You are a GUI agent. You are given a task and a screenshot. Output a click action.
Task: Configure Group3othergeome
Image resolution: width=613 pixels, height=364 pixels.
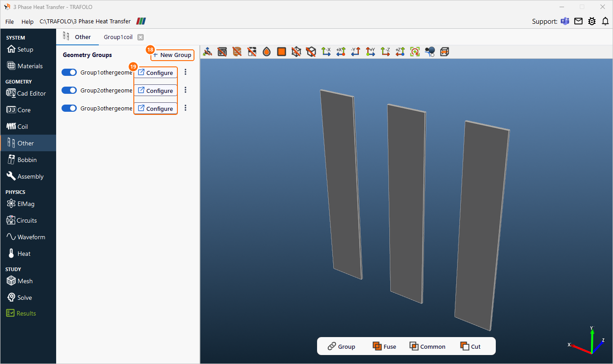(x=155, y=109)
